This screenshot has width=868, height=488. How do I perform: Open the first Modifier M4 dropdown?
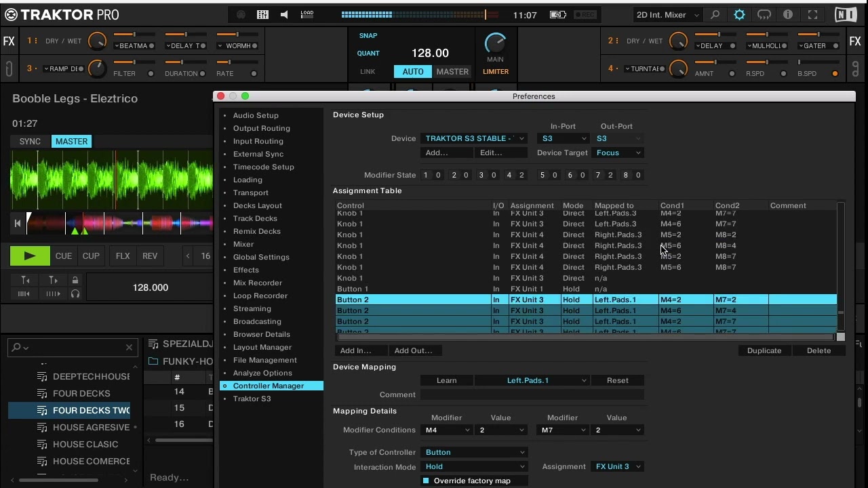(446, 430)
